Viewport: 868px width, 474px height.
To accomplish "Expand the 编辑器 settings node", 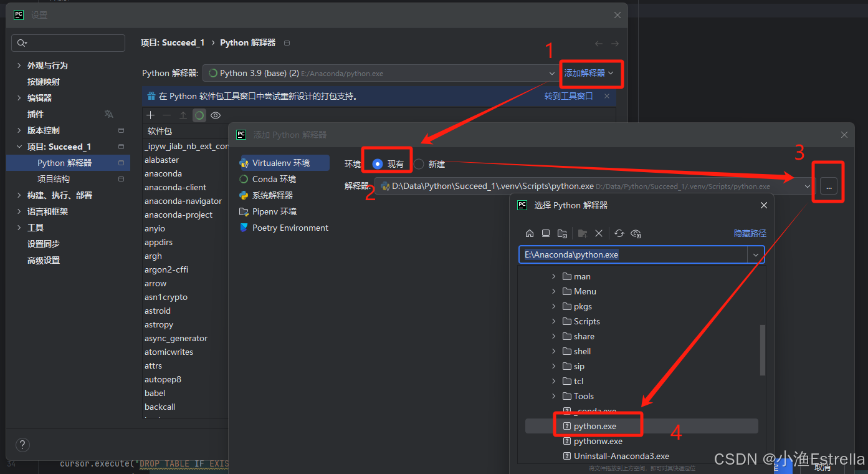I will click(19, 98).
